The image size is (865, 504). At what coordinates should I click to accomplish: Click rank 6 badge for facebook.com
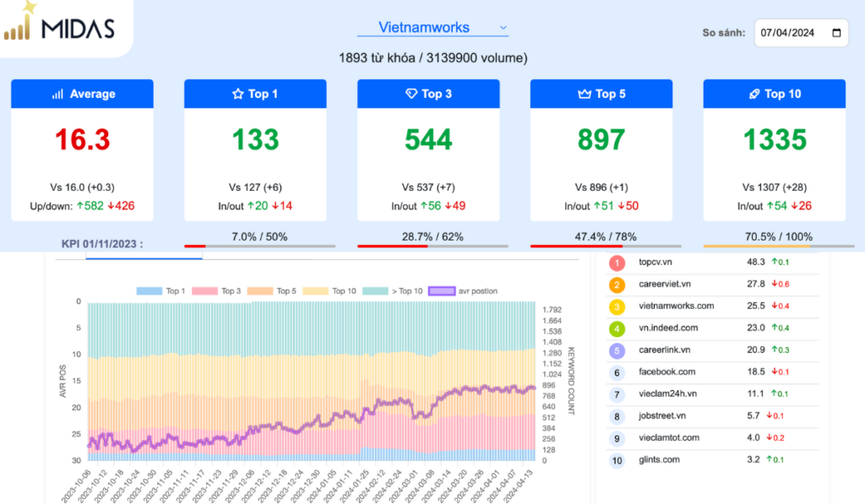pyautogui.click(x=617, y=373)
